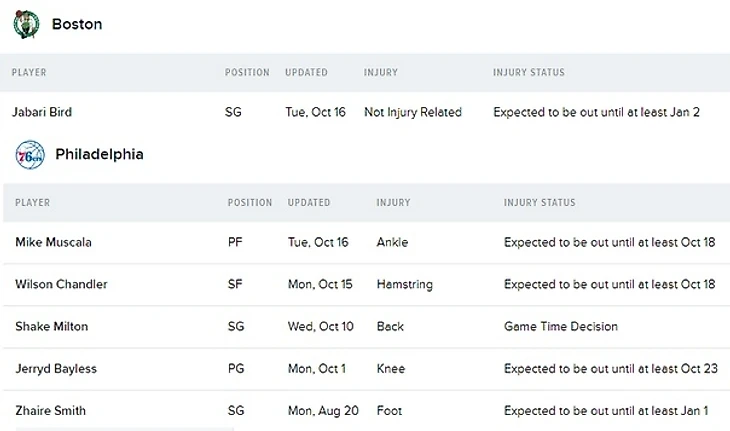Click the Foot injury cell
The height and width of the screenshot is (431, 730).
[389, 411]
